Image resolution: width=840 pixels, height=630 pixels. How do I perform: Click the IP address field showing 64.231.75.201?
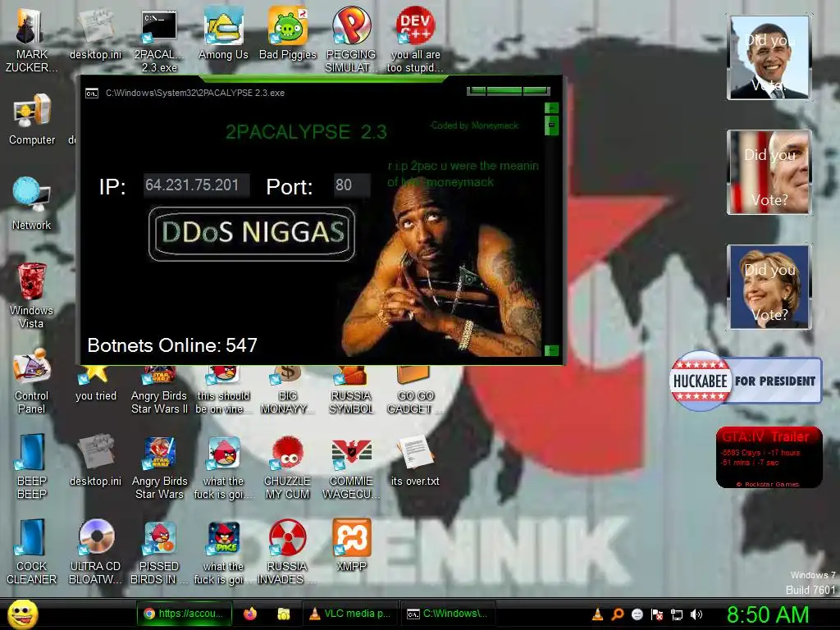[x=196, y=185]
